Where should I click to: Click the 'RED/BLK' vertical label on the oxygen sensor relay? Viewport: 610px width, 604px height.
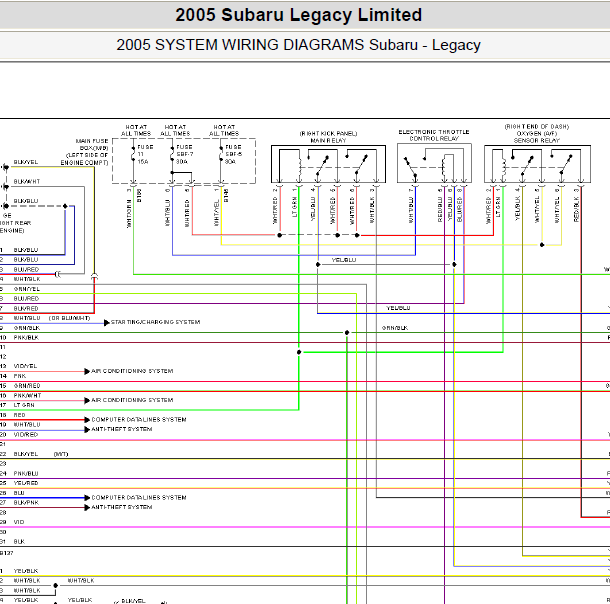[x=577, y=209]
